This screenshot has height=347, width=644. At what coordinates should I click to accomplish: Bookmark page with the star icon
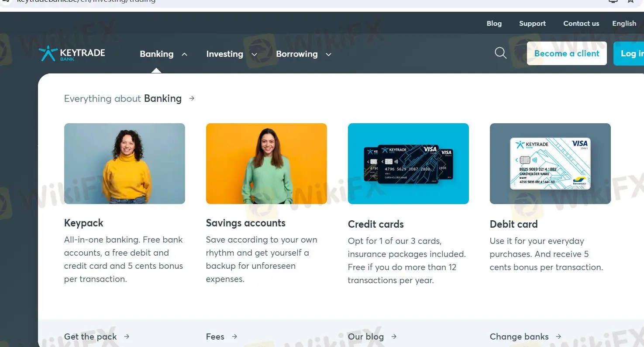[x=631, y=1]
